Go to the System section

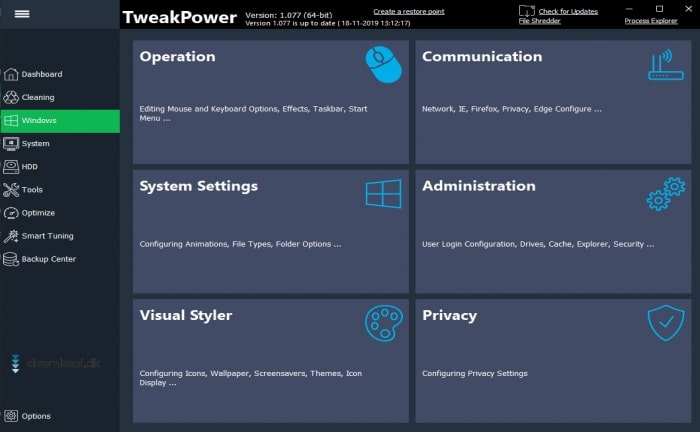tap(36, 144)
